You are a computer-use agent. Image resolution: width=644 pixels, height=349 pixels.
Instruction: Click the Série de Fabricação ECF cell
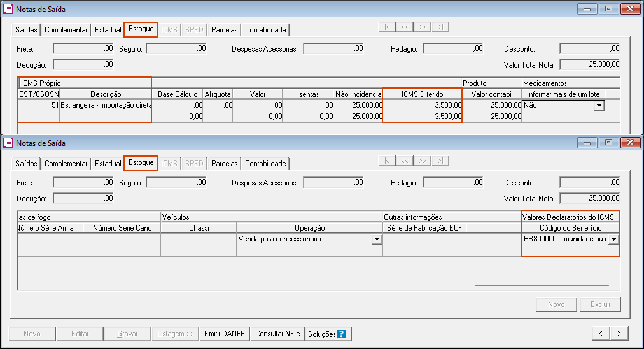click(424, 239)
